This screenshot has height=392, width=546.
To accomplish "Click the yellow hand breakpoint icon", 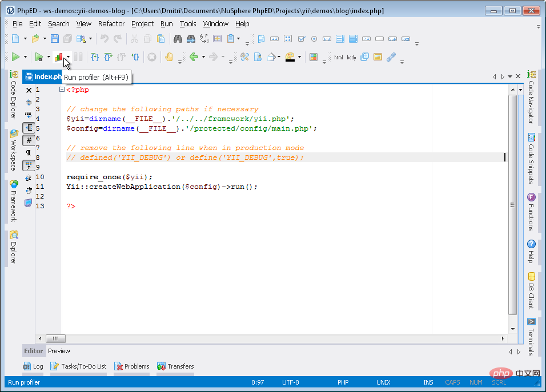I will point(169,56).
